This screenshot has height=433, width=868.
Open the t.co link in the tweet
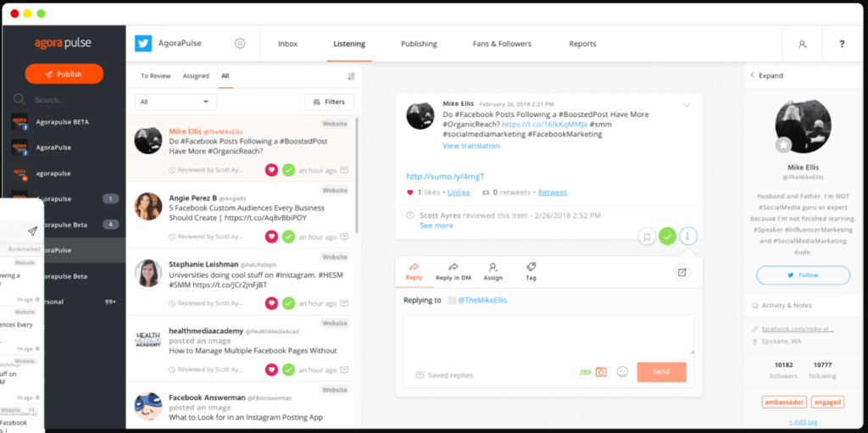click(543, 125)
